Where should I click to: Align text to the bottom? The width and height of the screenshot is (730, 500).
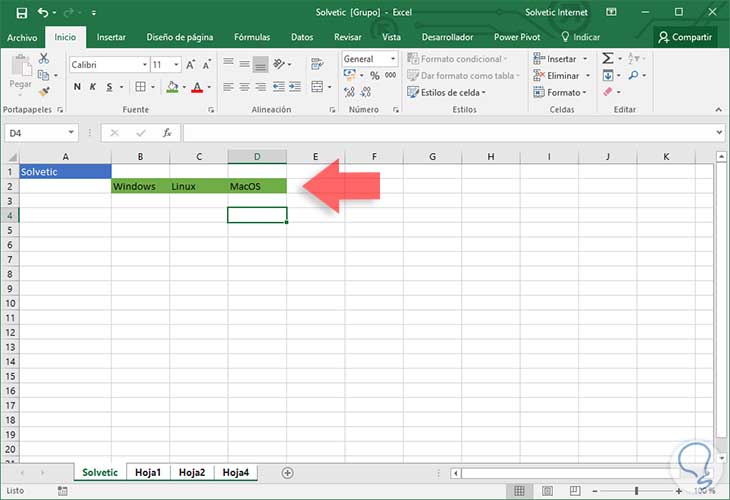point(261,64)
